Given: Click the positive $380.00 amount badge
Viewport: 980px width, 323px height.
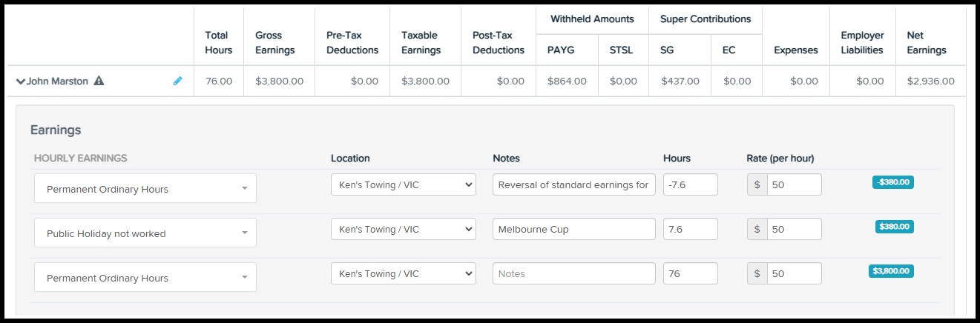Looking at the screenshot, I should (894, 227).
